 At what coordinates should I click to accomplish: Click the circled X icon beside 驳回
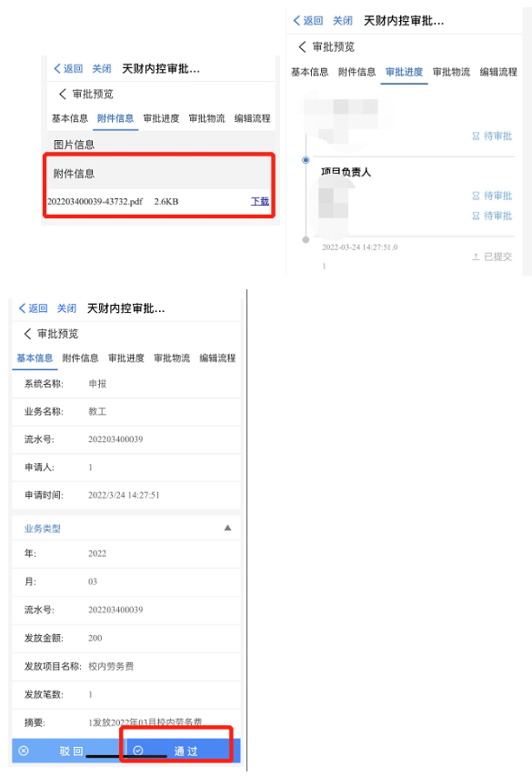coord(24,751)
